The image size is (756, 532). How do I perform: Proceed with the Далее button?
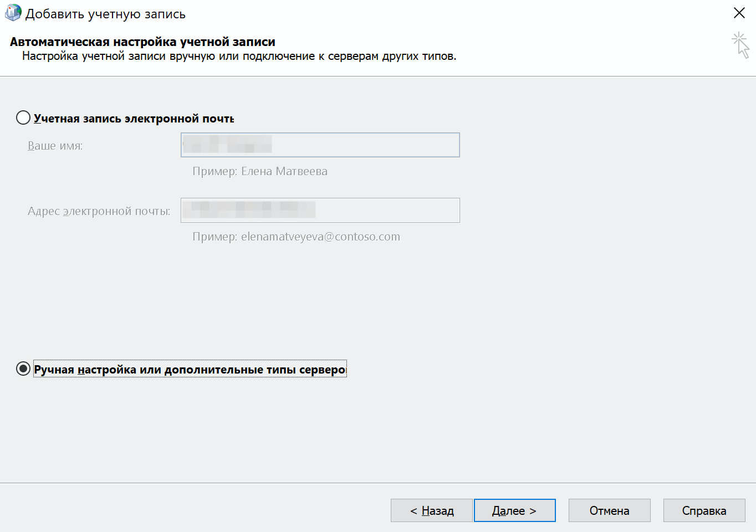514,510
